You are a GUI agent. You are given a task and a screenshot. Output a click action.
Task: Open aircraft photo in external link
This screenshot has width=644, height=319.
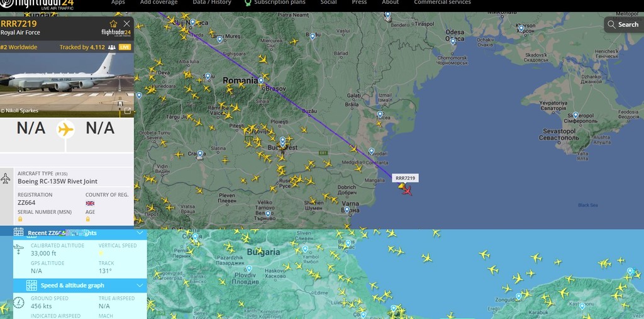click(127, 111)
